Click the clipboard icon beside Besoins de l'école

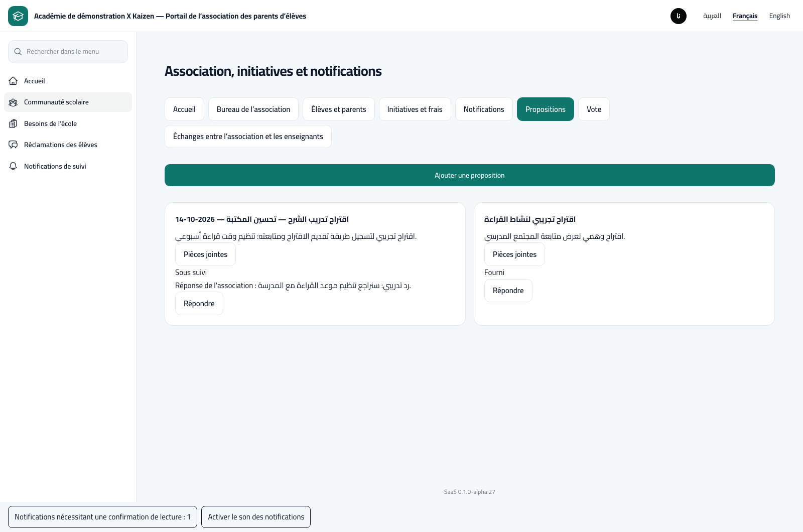click(x=14, y=123)
